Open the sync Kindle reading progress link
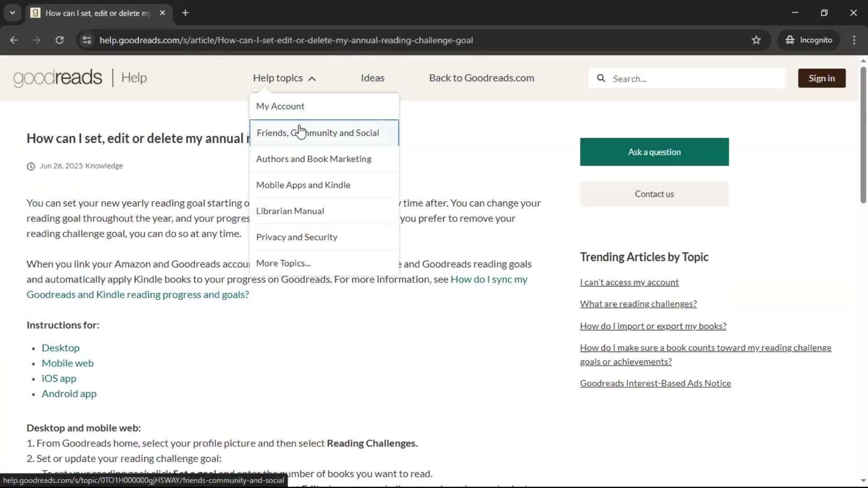 [277, 287]
